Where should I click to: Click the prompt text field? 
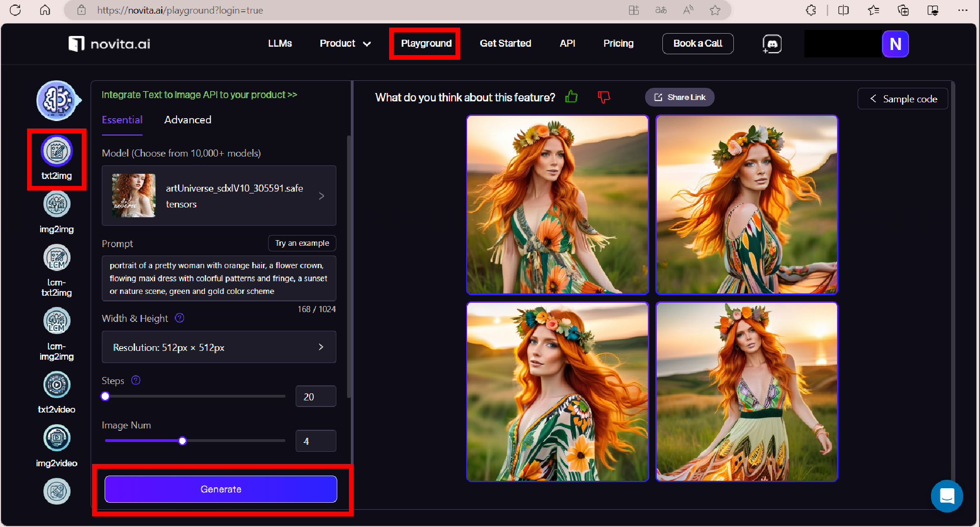[x=219, y=278]
